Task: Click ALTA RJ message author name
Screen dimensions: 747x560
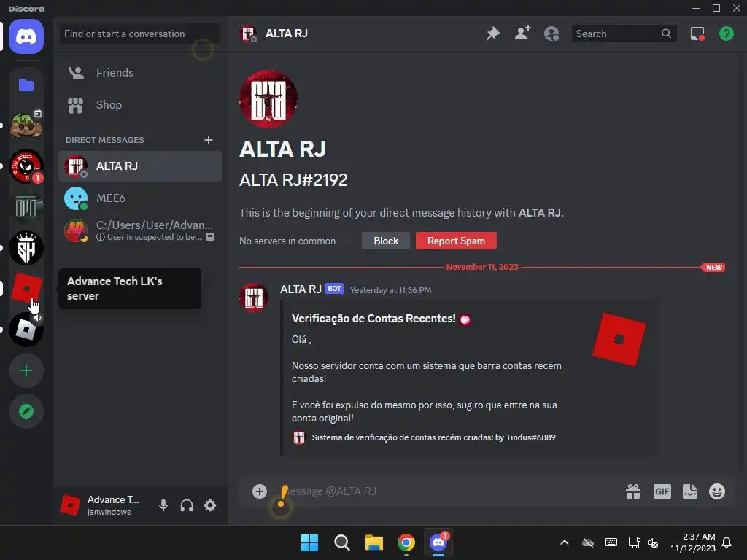Action: point(301,289)
